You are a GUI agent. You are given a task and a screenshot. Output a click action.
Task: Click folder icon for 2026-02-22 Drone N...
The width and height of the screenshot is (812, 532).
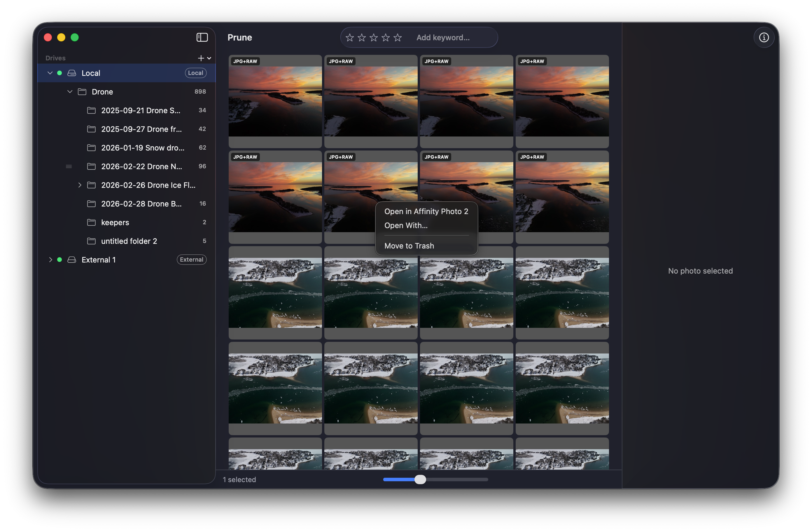[91, 166]
